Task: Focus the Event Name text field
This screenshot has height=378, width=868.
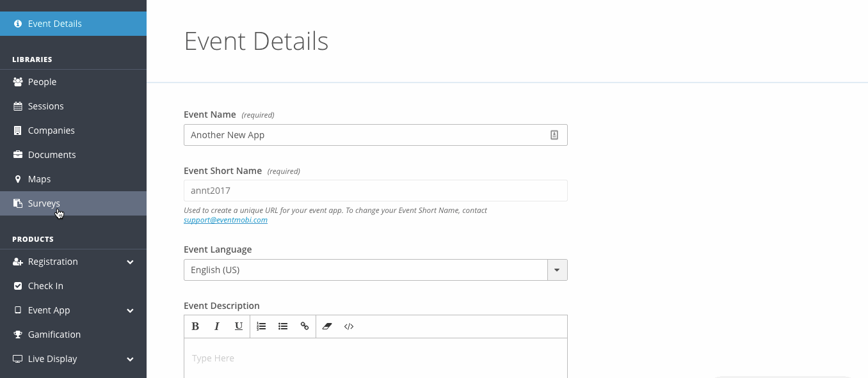Action: [x=376, y=135]
